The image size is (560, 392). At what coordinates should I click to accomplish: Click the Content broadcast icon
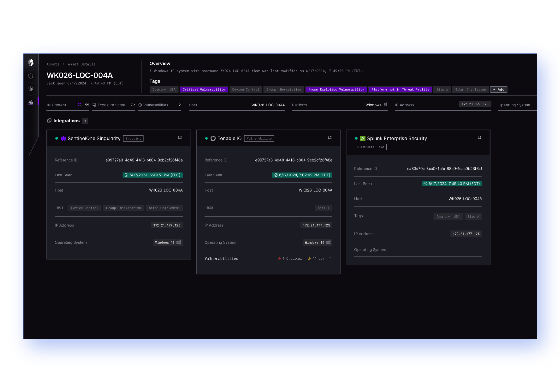(x=49, y=105)
